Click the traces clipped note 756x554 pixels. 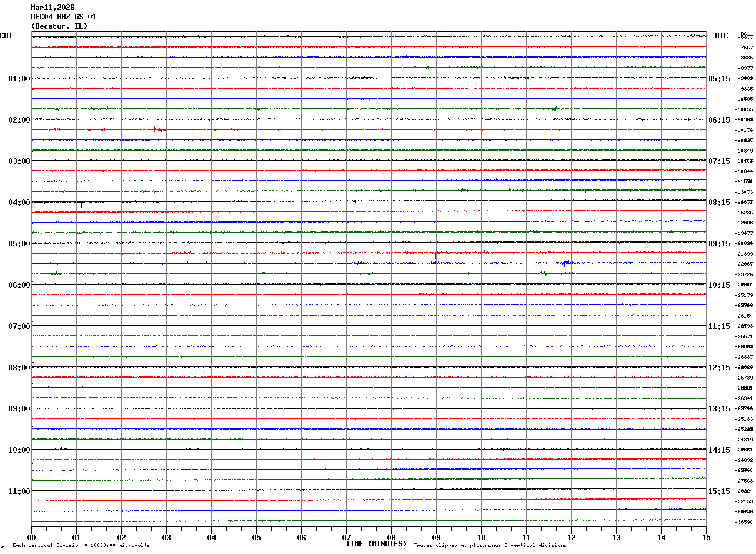click(490, 546)
